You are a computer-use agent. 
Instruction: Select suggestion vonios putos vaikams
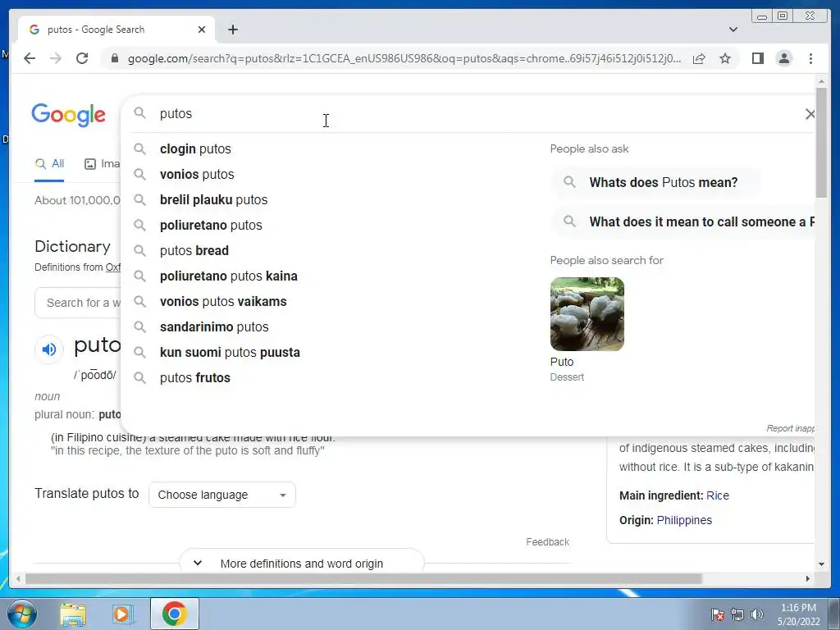coord(223,302)
